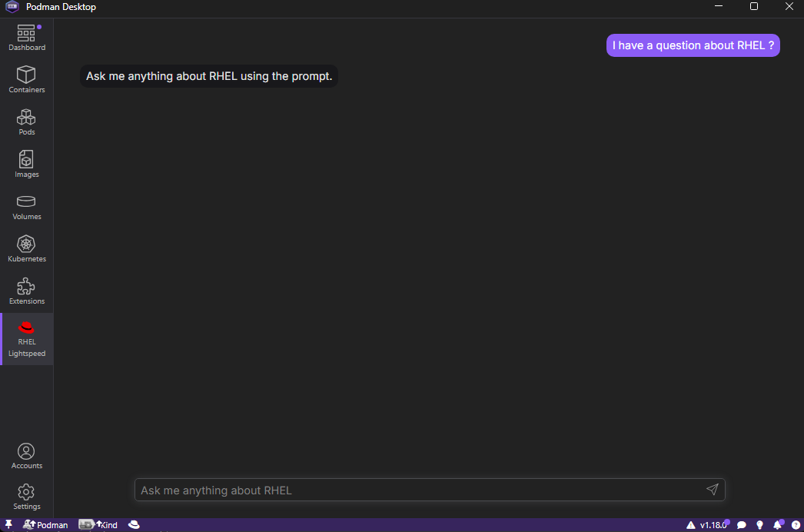
Task: Navigate to Images in the sidebar
Action: click(x=27, y=165)
